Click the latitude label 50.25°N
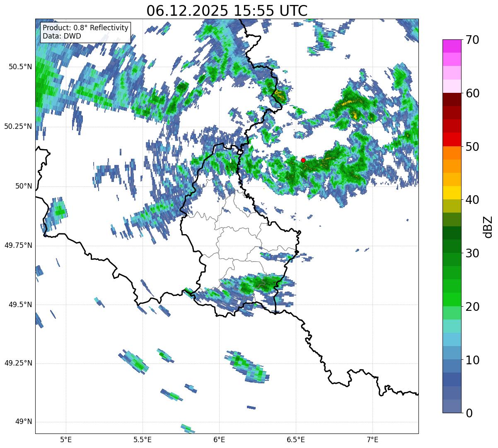The image size is (498, 448). pos(18,126)
